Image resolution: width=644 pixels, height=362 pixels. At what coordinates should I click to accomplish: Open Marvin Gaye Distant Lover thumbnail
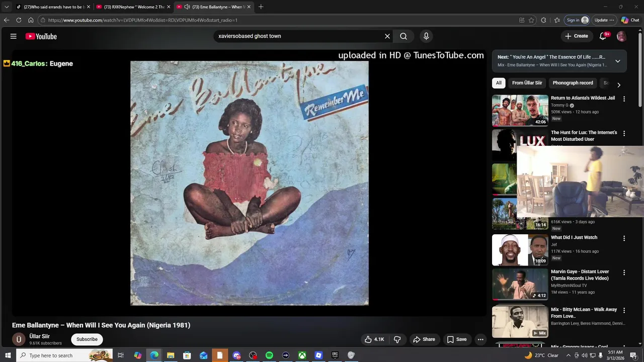[520, 285]
